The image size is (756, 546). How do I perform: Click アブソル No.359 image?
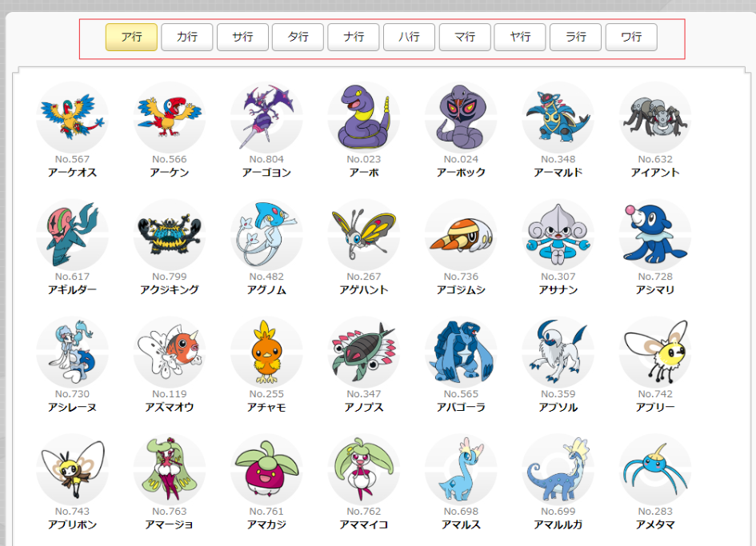point(558,353)
